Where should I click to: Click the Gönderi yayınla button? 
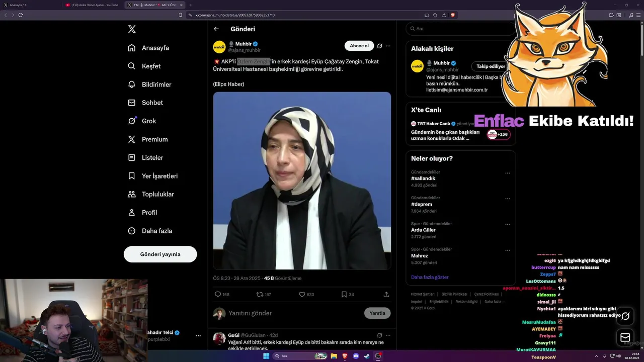tap(160, 254)
